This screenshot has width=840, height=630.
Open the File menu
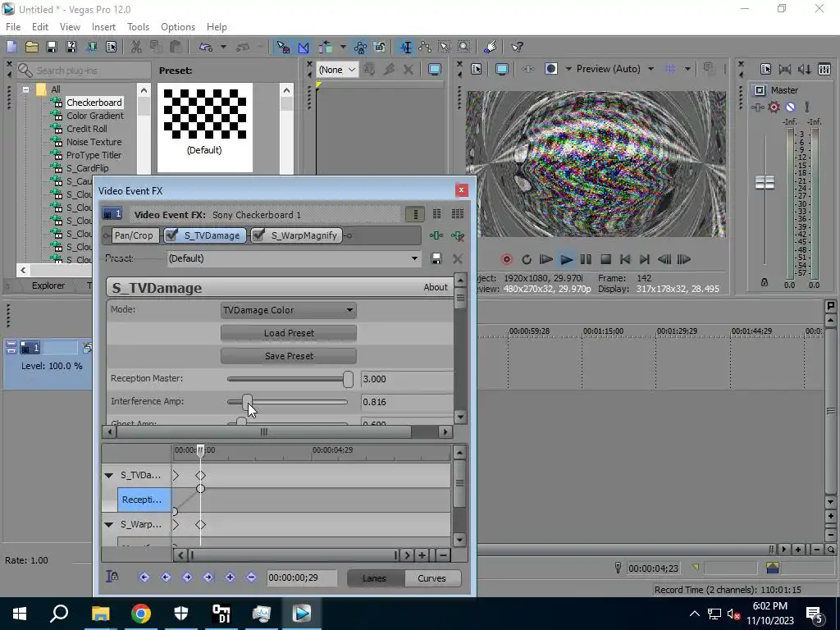click(x=13, y=27)
